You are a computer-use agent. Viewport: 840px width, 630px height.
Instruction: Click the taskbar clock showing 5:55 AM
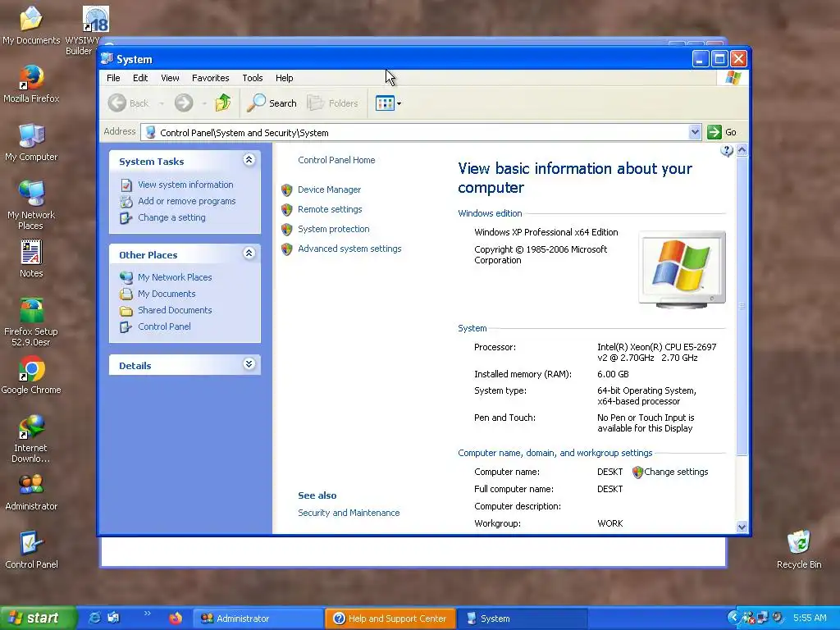tap(810, 618)
